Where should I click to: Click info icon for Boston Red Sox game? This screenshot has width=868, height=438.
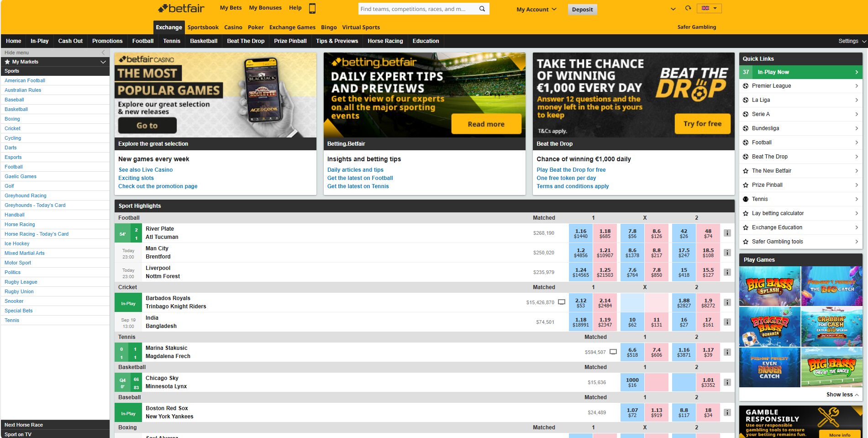[727, 412]
